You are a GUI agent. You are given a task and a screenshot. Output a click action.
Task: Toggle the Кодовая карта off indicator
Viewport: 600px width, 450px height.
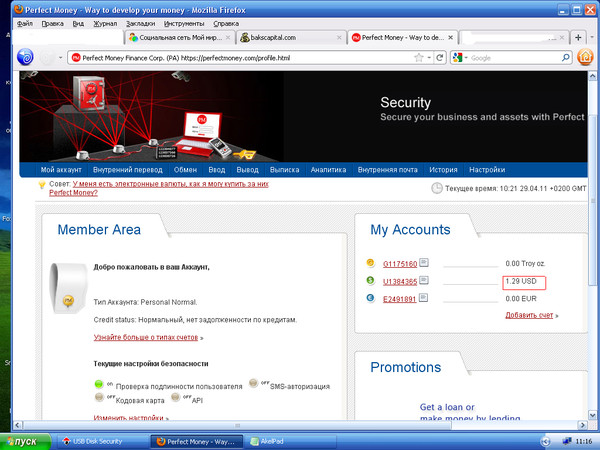point(99,397)
